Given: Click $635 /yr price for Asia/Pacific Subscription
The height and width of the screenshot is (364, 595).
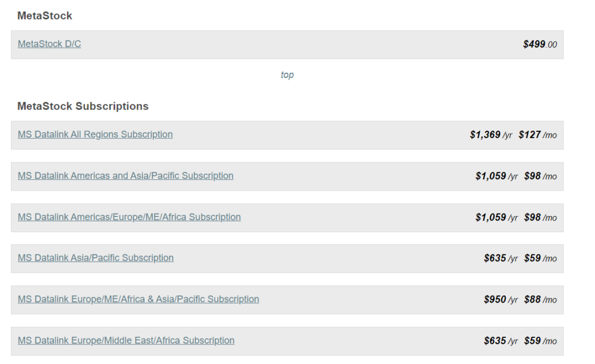Looking at the screenshot, I should click(x=501, y=258).
